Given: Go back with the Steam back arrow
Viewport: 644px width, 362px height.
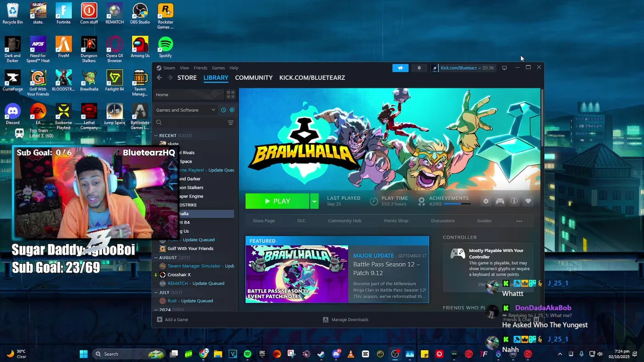Looking at the screenshot, I should tap(159, 77).
